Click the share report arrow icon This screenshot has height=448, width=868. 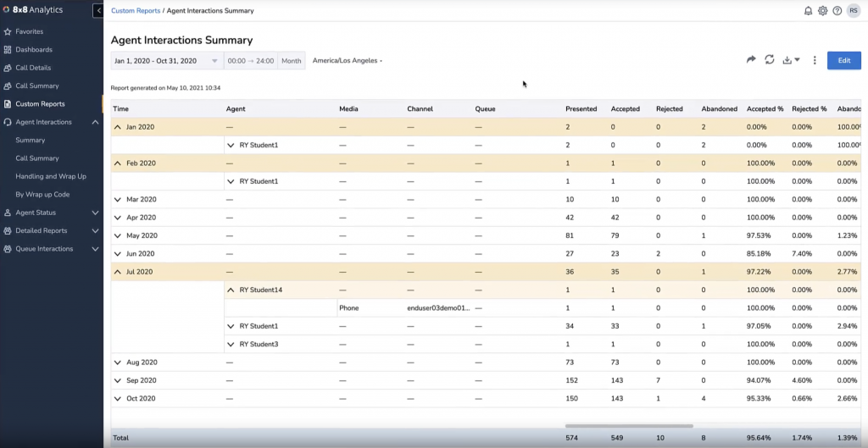tap(751, 60)
